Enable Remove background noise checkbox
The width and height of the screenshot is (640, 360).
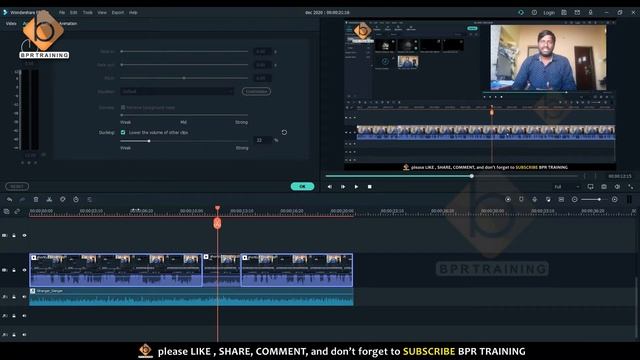(123, 107)
